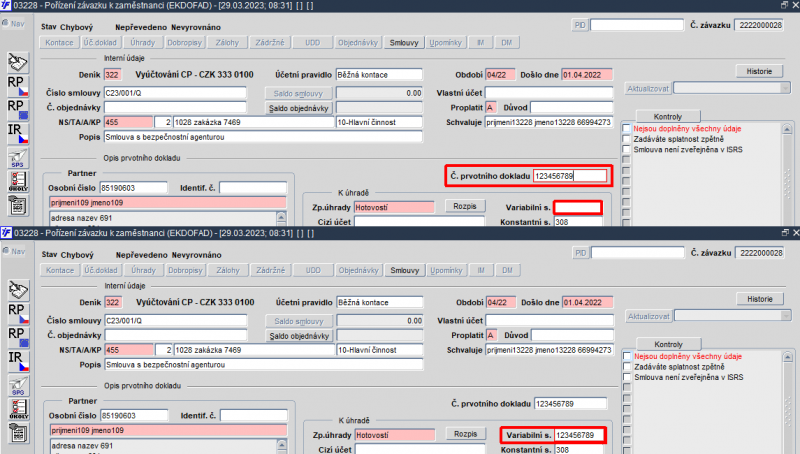This screenshot has height=454, width=800.
Task: Click Aktualizovat button in lower window
Action: [648, 316]
